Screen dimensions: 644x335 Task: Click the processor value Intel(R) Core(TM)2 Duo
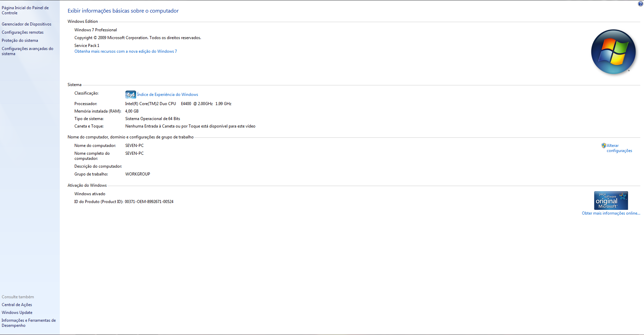pyautogui.click(x=178, y=104)
